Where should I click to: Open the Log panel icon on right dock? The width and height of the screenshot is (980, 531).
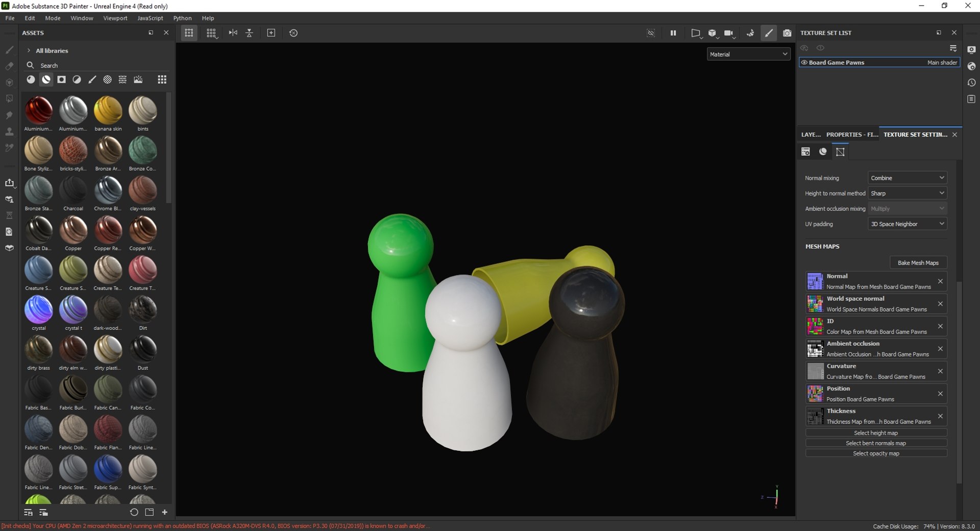971,99
